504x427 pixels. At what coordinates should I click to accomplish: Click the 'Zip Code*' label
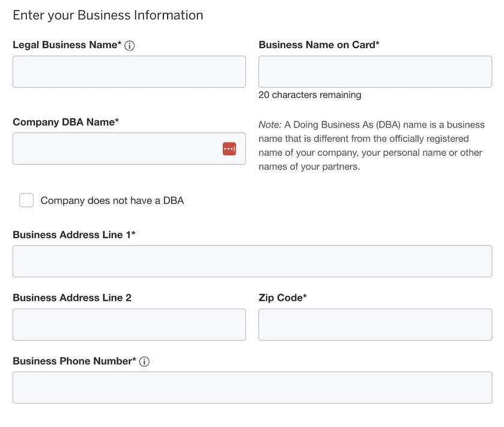(282, 298)
